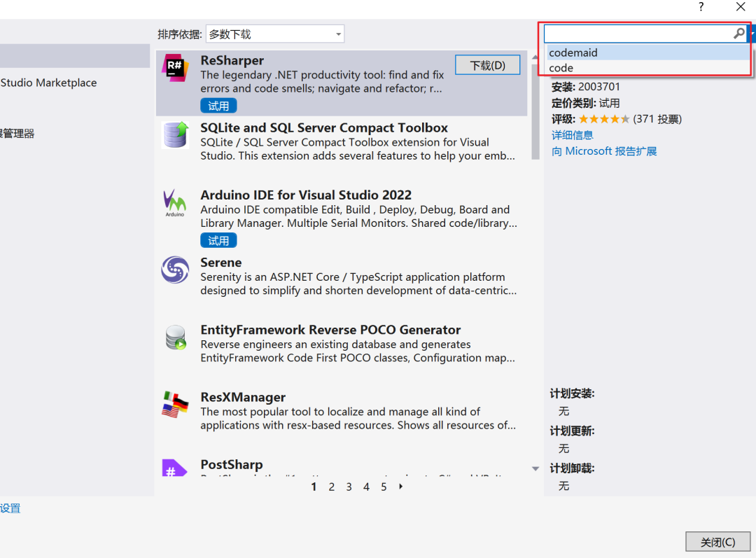The image size is (756, 558).
Task: Click the next page arrow
Action: pos(400,487)
